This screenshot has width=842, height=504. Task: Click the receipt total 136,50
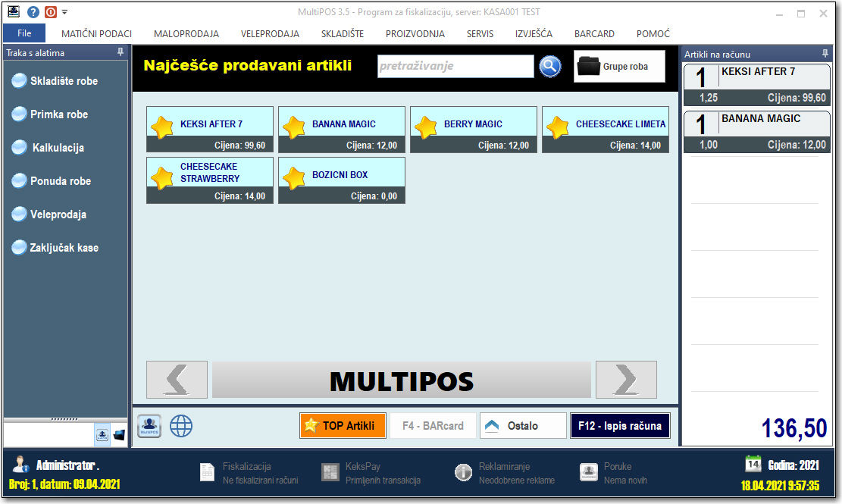[x=794, y=428]
